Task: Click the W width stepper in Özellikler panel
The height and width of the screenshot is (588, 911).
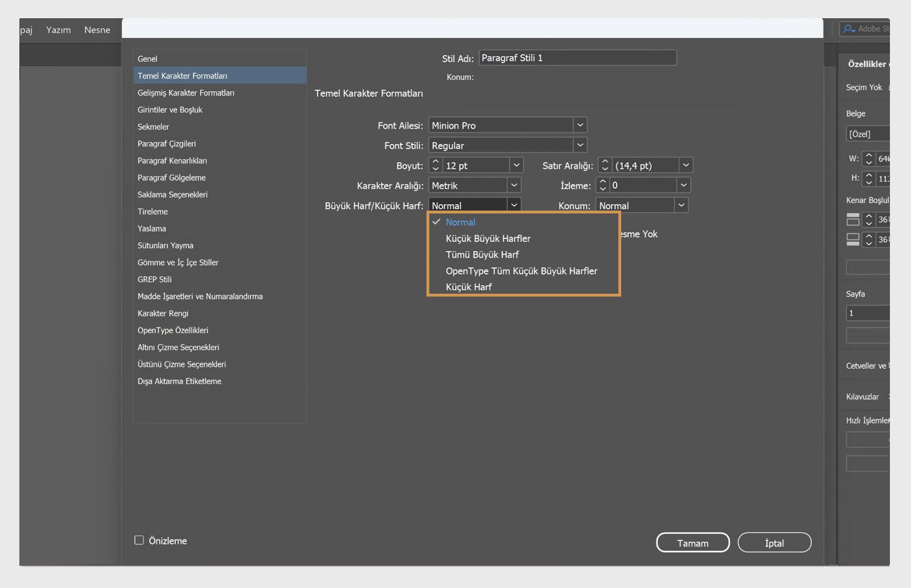Action: 868,159
